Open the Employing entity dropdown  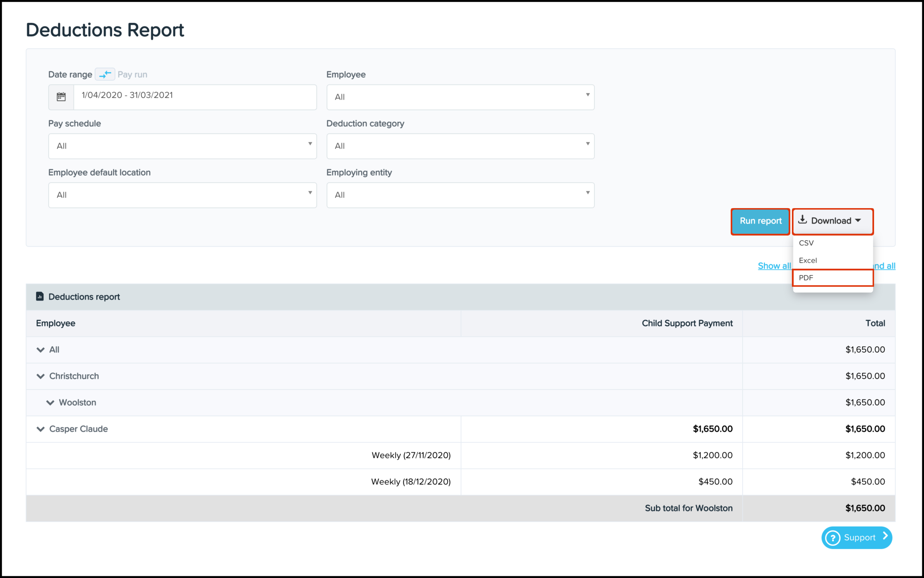460,195
